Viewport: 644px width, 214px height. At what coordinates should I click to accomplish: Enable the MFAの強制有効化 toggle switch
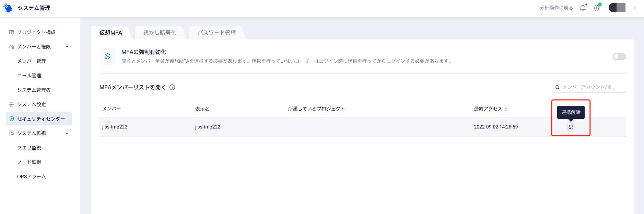[x=619, y=57]
